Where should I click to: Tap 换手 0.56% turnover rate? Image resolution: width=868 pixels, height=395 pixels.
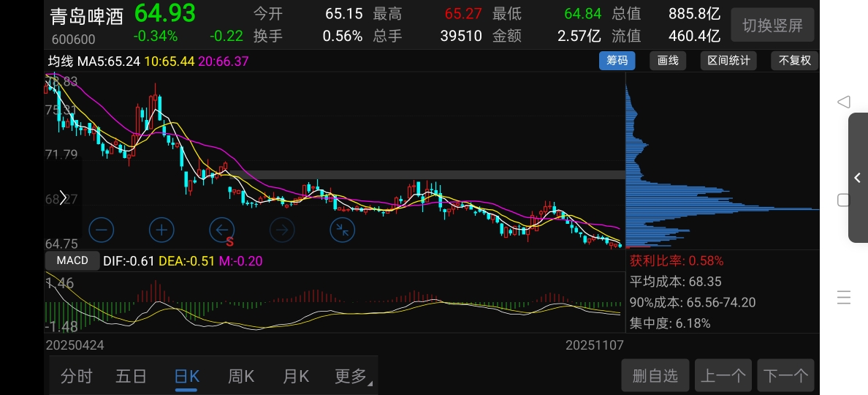[x=308, y=36]
